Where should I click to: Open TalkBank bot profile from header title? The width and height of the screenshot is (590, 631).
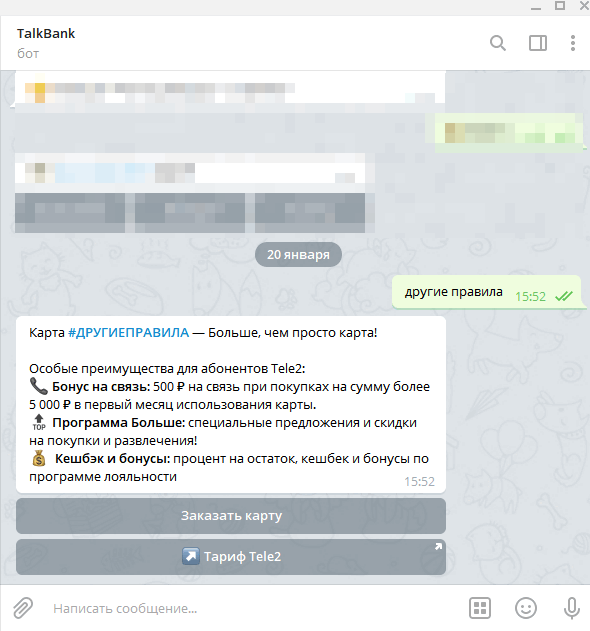[x=46, y=33]
